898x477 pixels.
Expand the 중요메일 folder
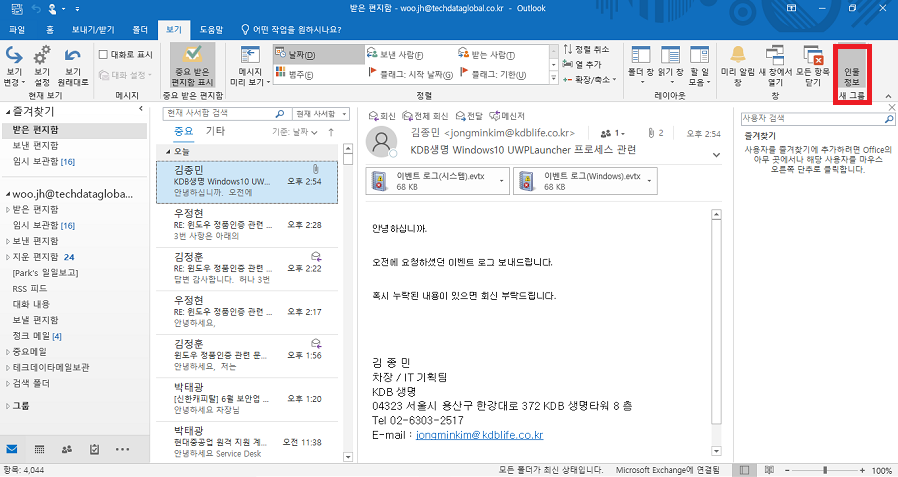coord(8,352)
